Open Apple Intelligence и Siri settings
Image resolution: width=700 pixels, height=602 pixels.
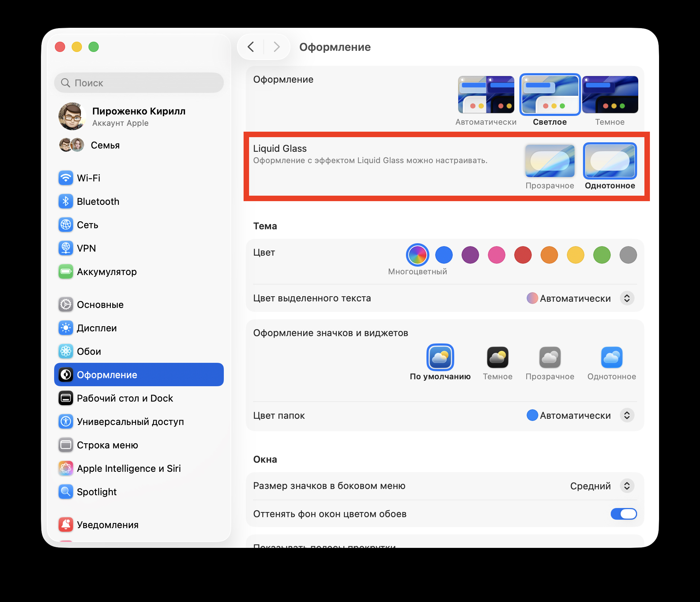click(128, 469)
